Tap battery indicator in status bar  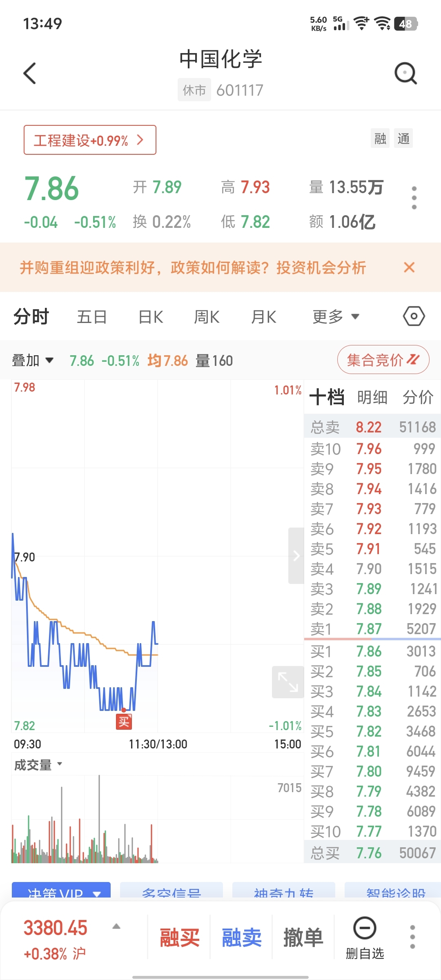pos(406,24)
